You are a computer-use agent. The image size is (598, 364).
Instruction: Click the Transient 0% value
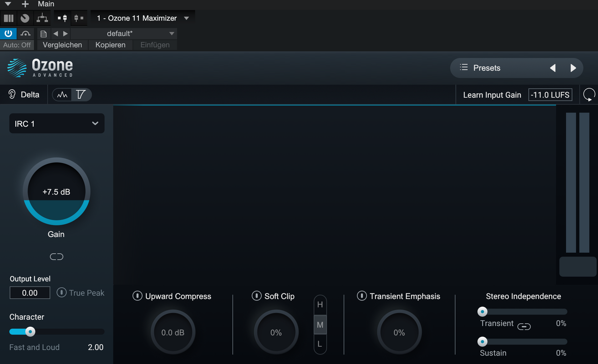(x=561, y=323)
